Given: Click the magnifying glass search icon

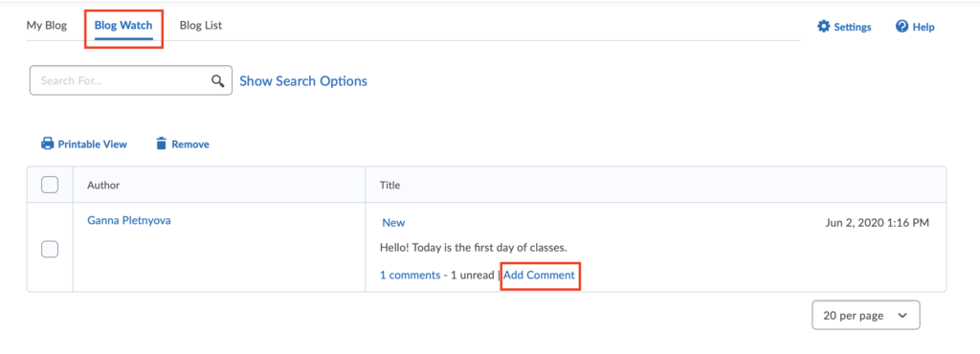Looking at the screenshot, I should (217, 80).
